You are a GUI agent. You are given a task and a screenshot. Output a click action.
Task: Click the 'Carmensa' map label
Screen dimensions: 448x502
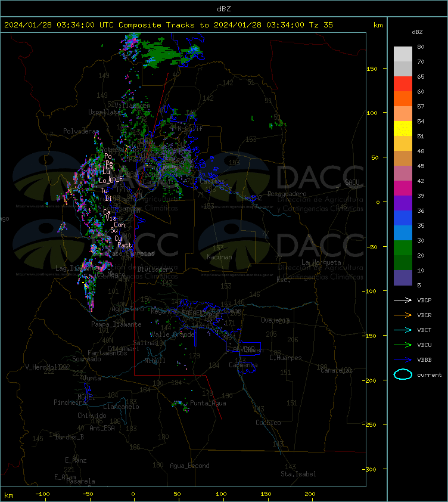pos(243,365)
